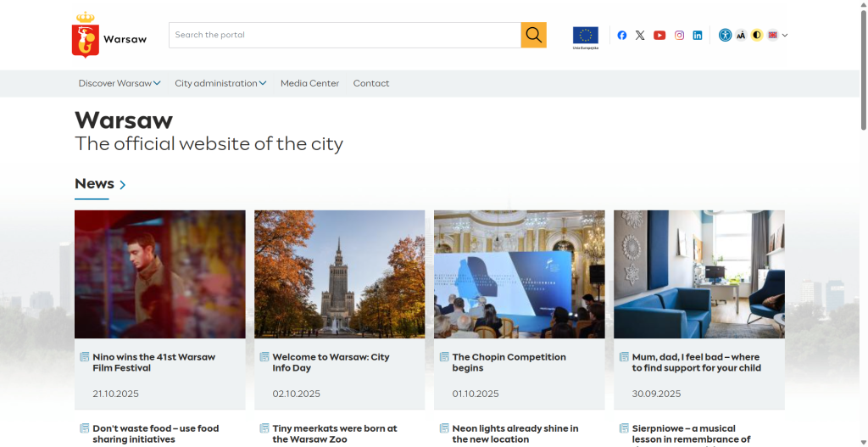868x447 pixels.
Task: Go to Media Center
Action: [309, 83]
